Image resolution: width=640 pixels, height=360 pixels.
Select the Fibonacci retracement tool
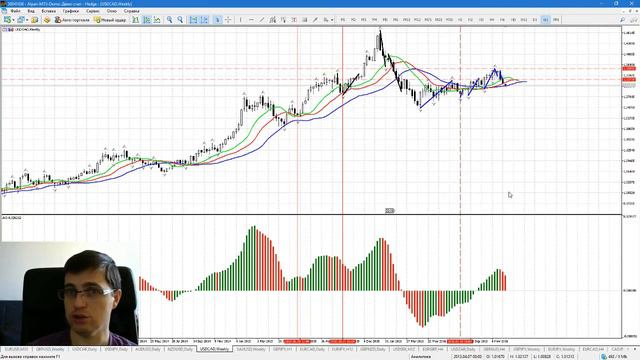click(x=283, y=20)
